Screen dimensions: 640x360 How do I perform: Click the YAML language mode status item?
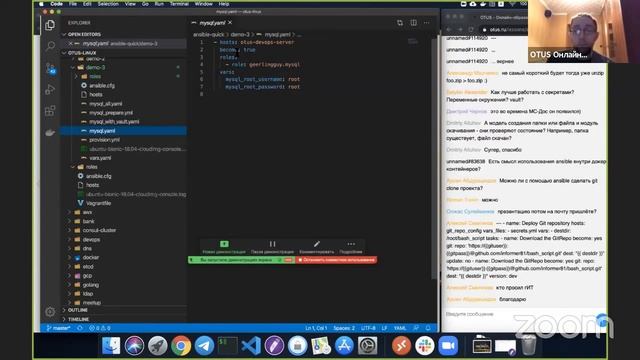[x=400, y=328]
